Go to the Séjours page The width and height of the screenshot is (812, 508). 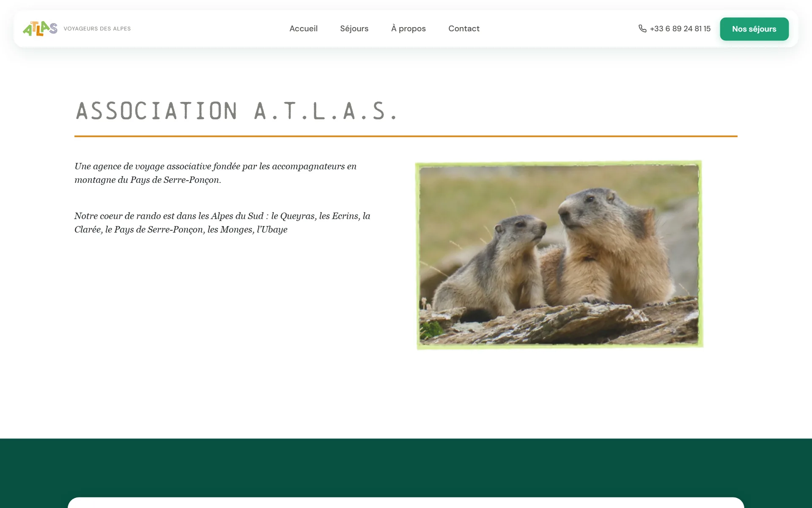point(354,28)
